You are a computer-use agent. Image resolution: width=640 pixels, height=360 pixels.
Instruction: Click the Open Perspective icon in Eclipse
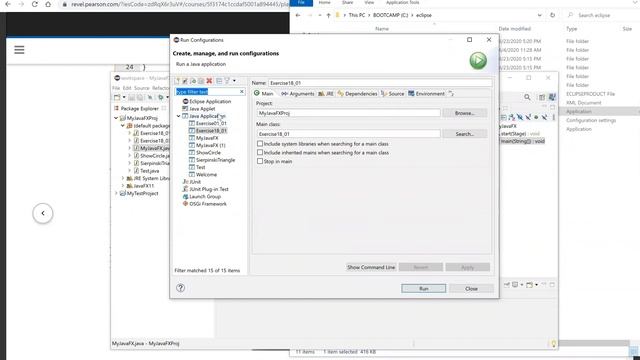pos(542,97)
